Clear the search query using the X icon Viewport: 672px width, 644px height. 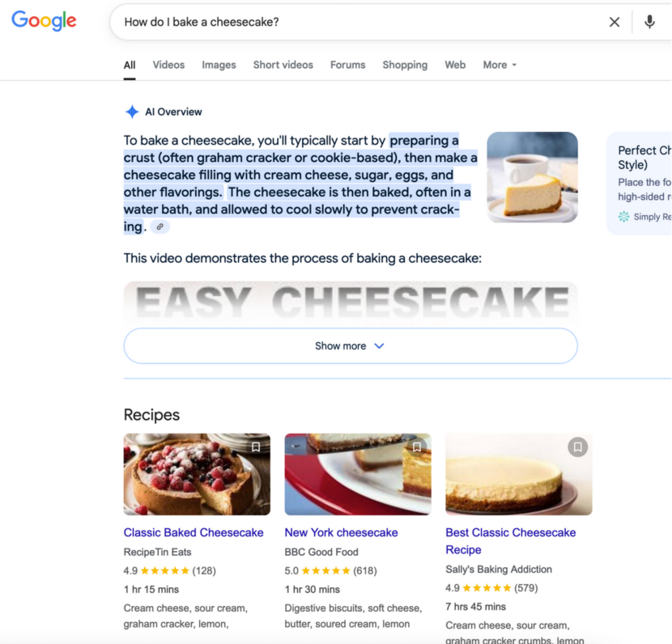point(615,22)
